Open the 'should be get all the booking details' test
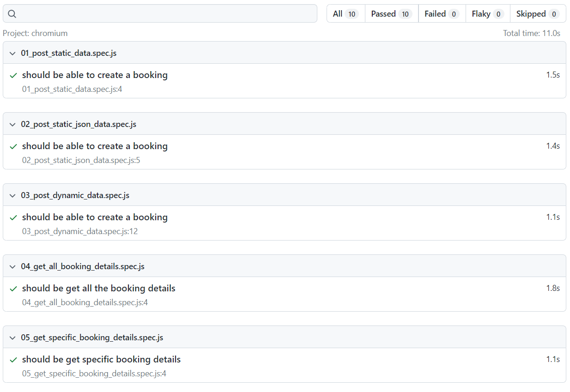The height and width of the screenshot is (392, 570). click(x=98, y=289)
